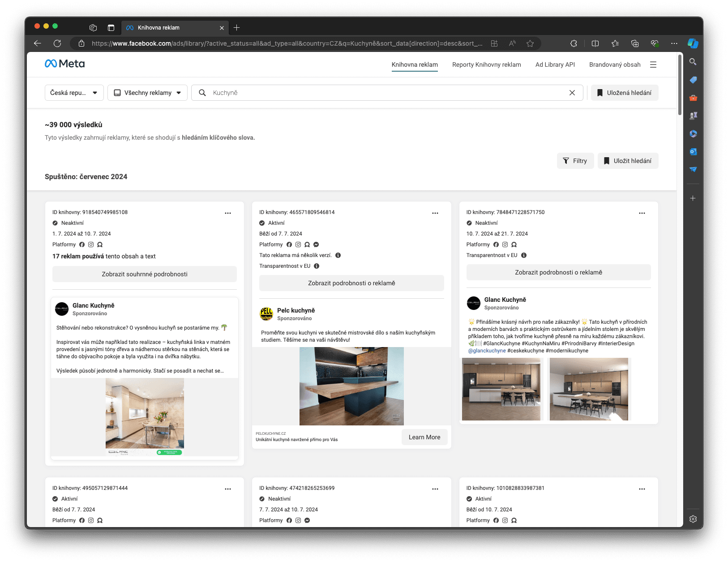This screenshot has width=728, height=562.
Task: Close the Knihovna reklam tab
Action: (222, 28)
